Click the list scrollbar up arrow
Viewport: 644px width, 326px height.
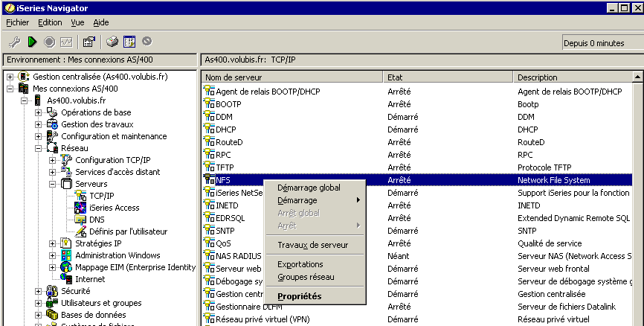637,77
